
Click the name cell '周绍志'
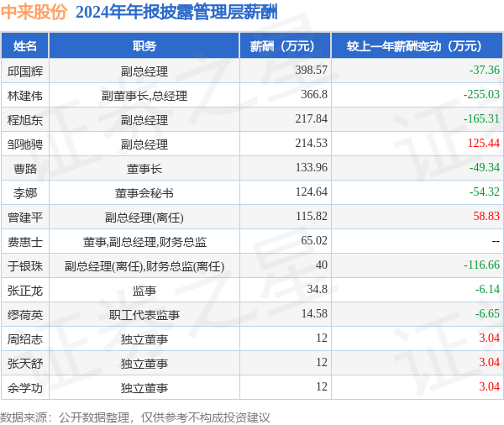click(24, 339)
